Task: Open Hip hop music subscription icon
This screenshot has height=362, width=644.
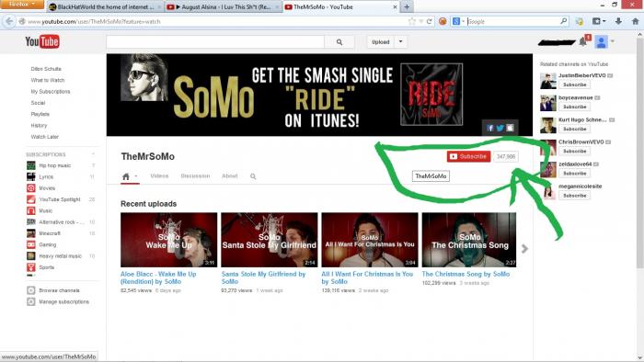Action: pyautogui.click(x=30, y=165)
